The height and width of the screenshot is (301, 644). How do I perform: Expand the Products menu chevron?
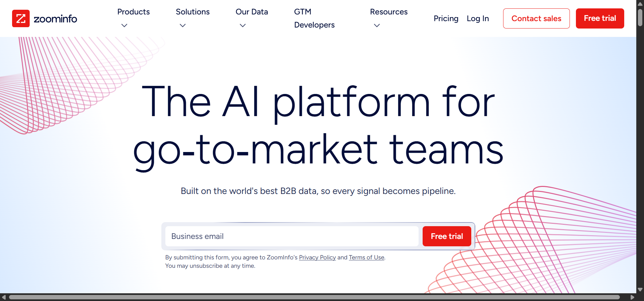pyautogui.click(x=124, y=26)
